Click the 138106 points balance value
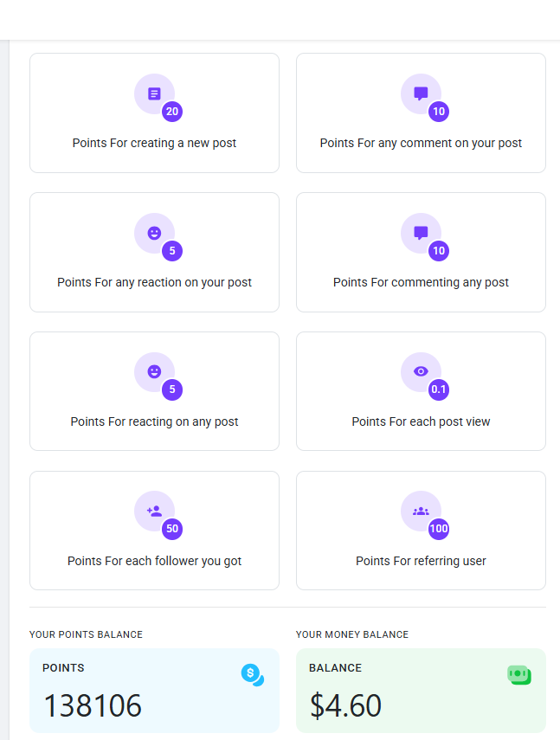The width and height of the screenshot is (560, 740). 93,705
